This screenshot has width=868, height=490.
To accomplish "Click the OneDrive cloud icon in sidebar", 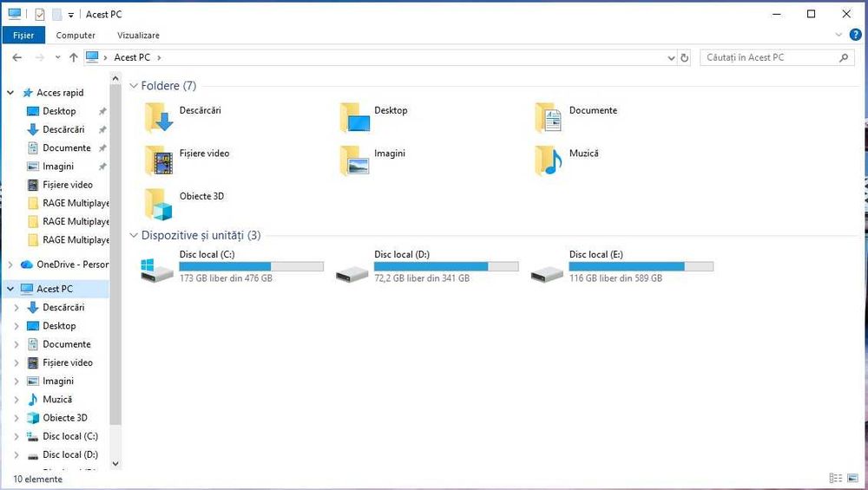I will click(x=27, y=265).
